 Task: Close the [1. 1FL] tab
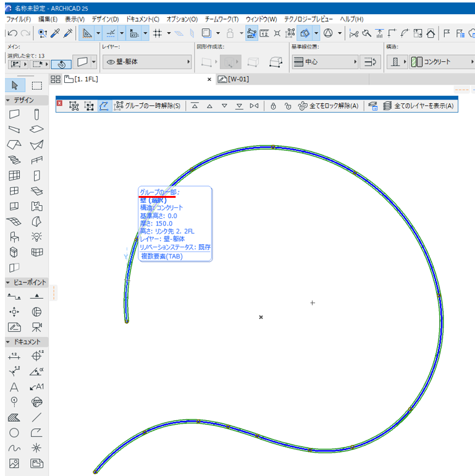click(x=209, y=80)
